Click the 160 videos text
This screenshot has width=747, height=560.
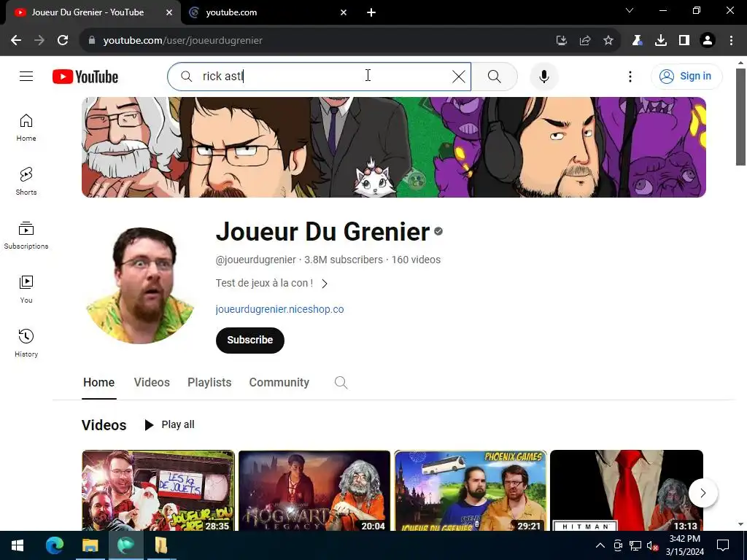tap(416, 260)
